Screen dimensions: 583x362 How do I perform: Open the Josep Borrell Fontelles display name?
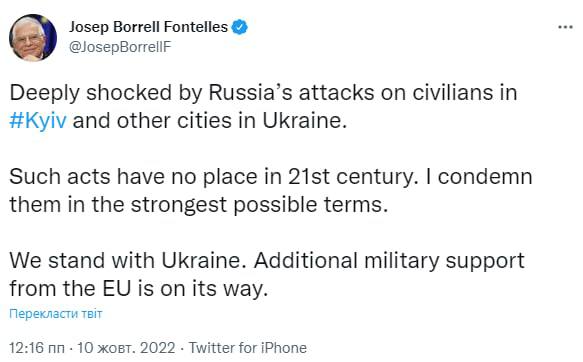(148, 27)
